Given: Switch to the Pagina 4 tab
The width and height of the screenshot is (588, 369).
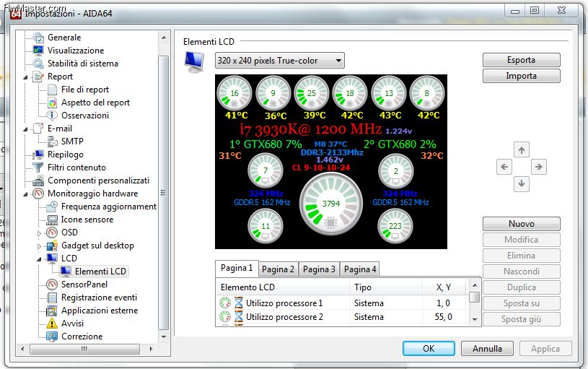Looking at the screenshot, I should [x=360, y=269].
